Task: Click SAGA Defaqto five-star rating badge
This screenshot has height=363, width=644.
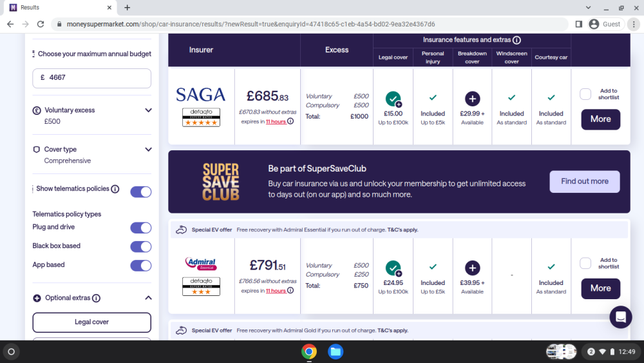Action: 201,117
